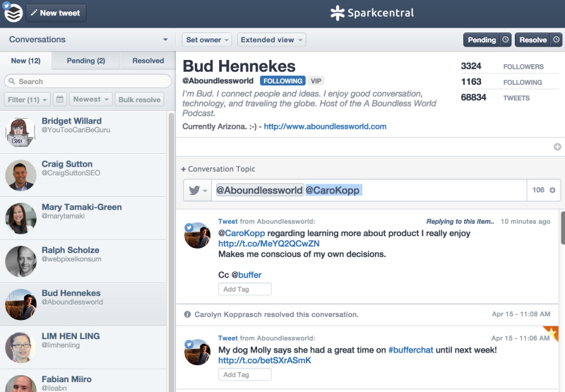Open the t.co/MeYQ2QCwZN link
The image size is (565, 392).
[269, 244]
